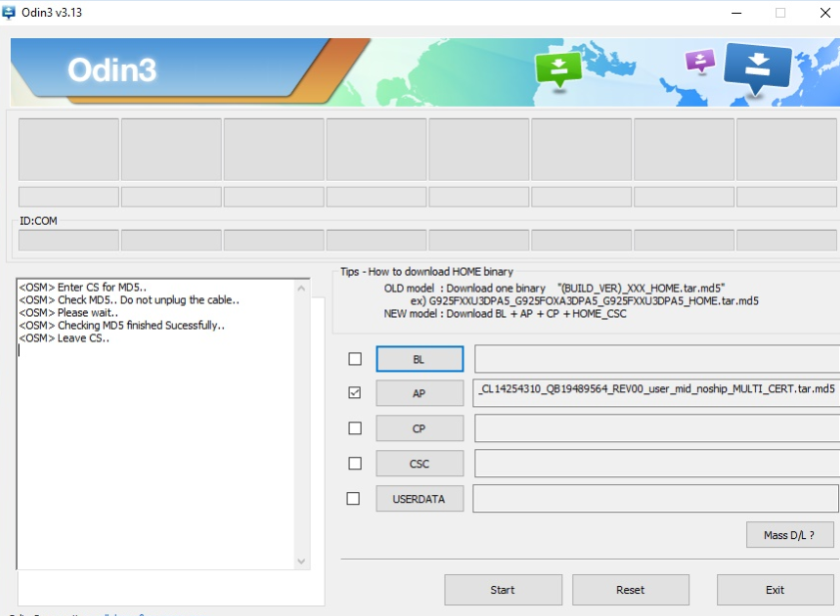This screenshot has height=616, width=840.
Task: Click log line '<OSM> Please wait..'
Action: [69, 312]
